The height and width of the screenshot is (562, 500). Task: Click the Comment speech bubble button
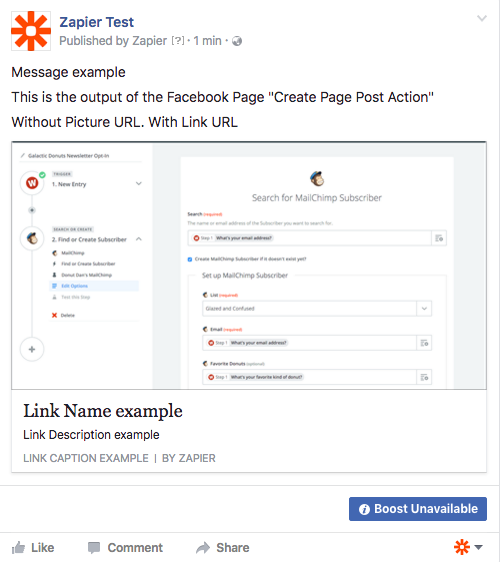click(x=125, y=547)
